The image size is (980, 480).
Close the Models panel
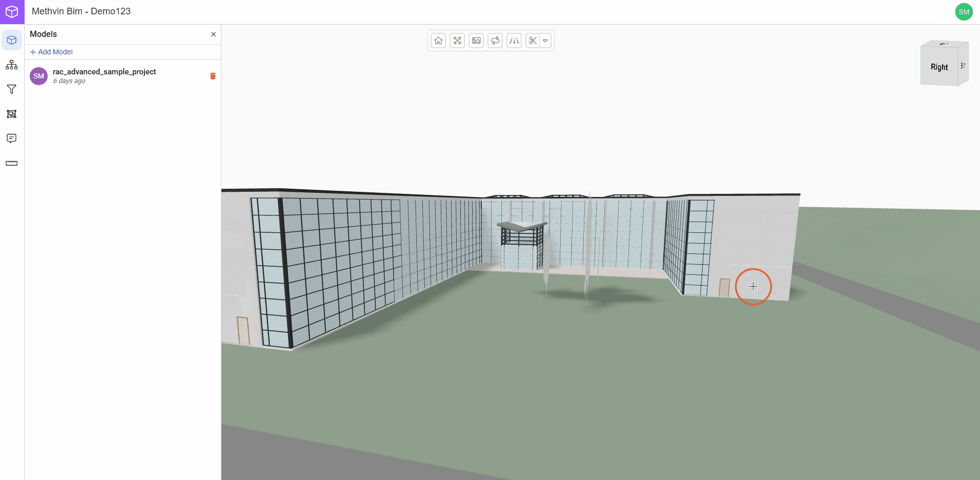(213, 34)
